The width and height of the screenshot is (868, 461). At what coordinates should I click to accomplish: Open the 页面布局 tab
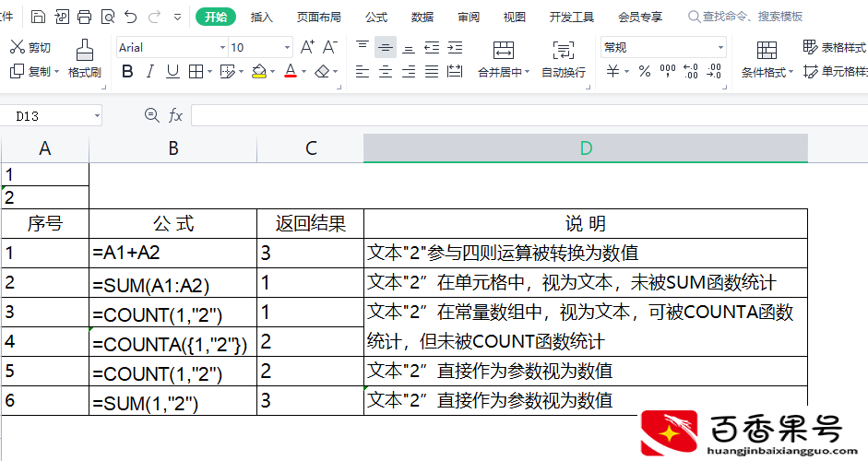[x=319, y=17]
